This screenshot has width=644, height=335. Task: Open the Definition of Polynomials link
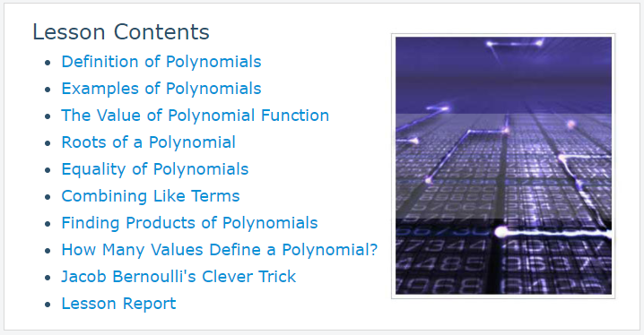pyautogui.click(x=161, y=62)
